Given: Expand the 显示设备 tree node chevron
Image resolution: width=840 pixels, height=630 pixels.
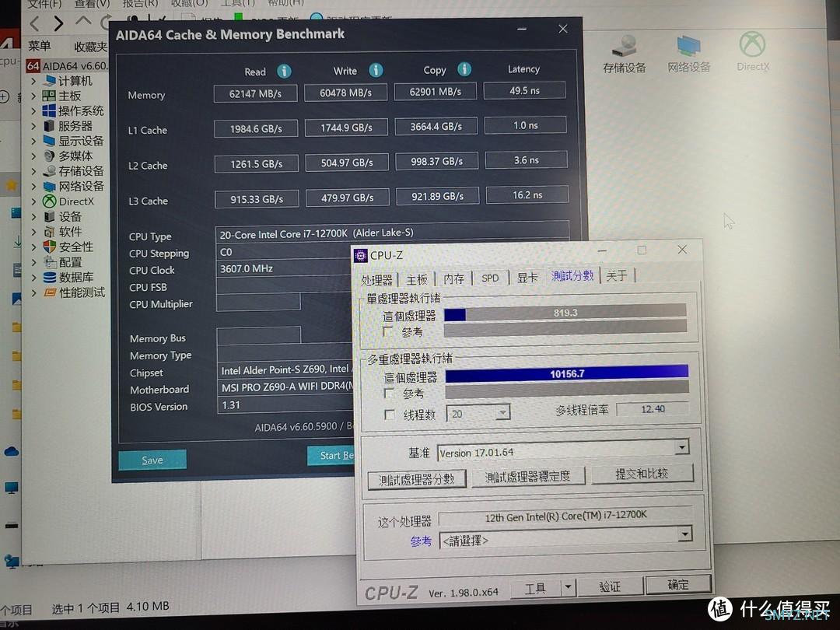Looking at the screenshot, I should [33, 141].
